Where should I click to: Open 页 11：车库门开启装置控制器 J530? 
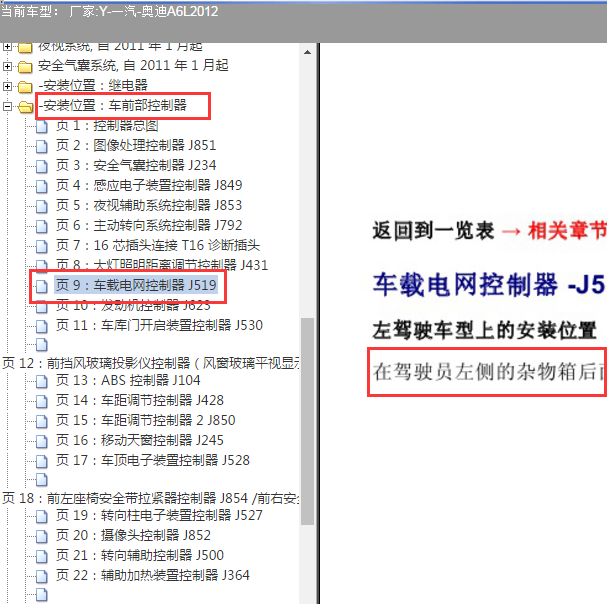159,325
